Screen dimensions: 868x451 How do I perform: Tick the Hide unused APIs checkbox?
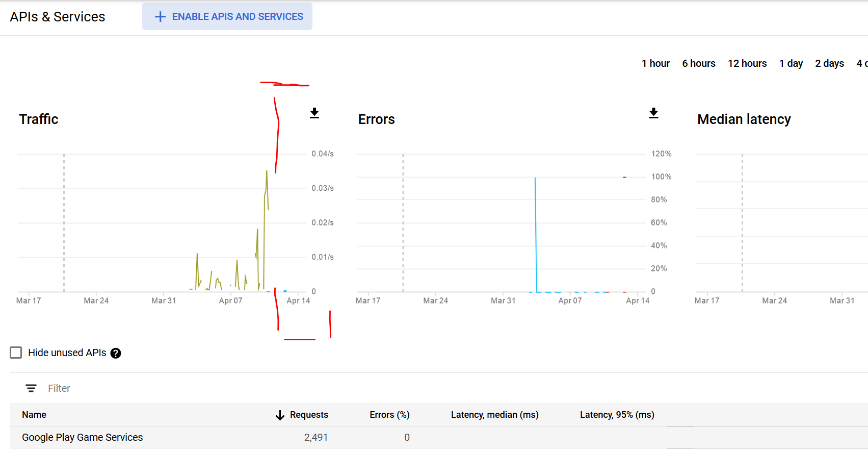pos(16,353)
